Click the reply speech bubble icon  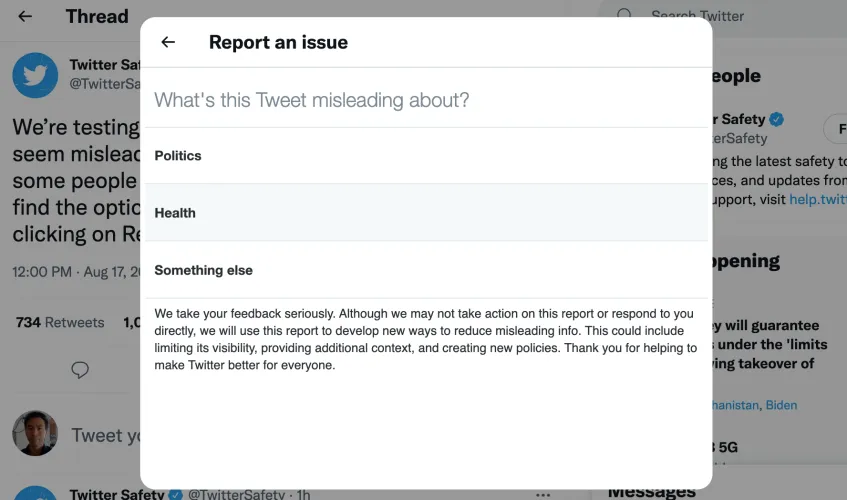80,370
